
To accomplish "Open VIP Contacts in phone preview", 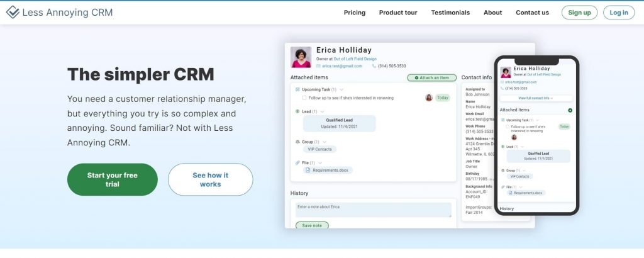I will tap(519, 176).
